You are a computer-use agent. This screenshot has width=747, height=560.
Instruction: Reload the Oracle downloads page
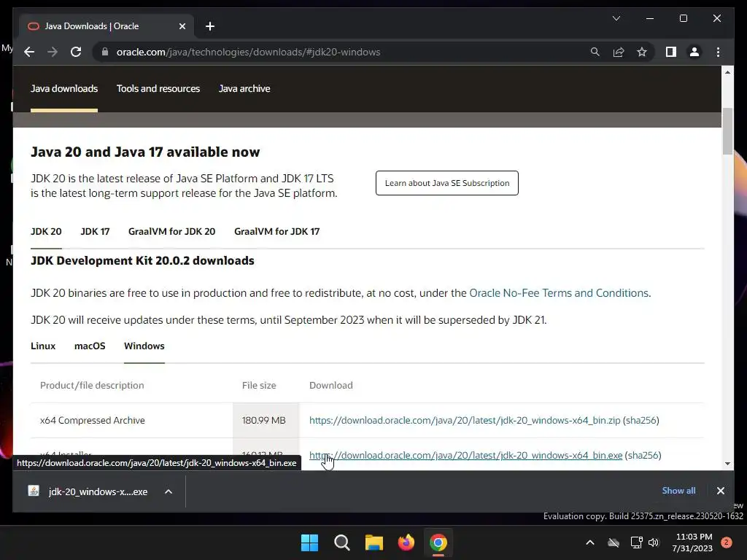[76, 52]
